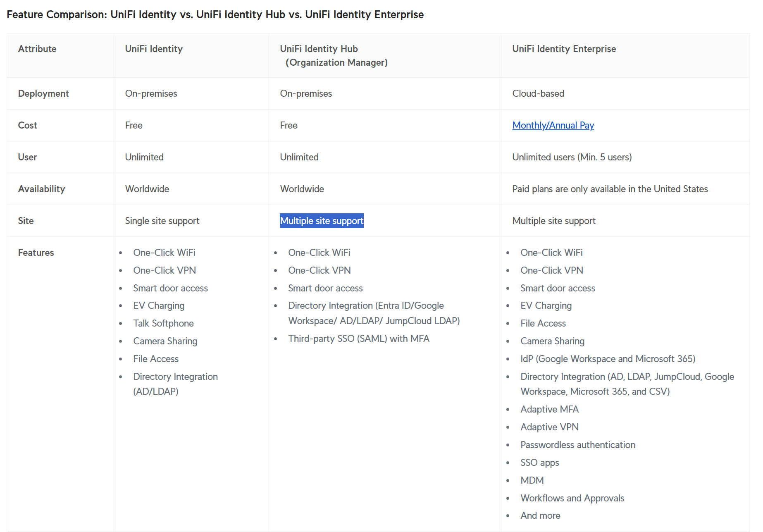Click the Deployment row label
Image resolution: width=763 pixels, height=532 pixels.
43,93
